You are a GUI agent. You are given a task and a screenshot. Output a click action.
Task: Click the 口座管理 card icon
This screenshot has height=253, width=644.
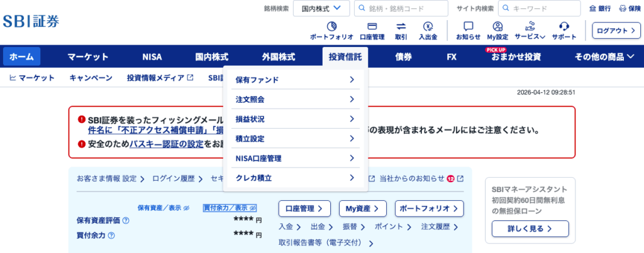click(372, 26)
